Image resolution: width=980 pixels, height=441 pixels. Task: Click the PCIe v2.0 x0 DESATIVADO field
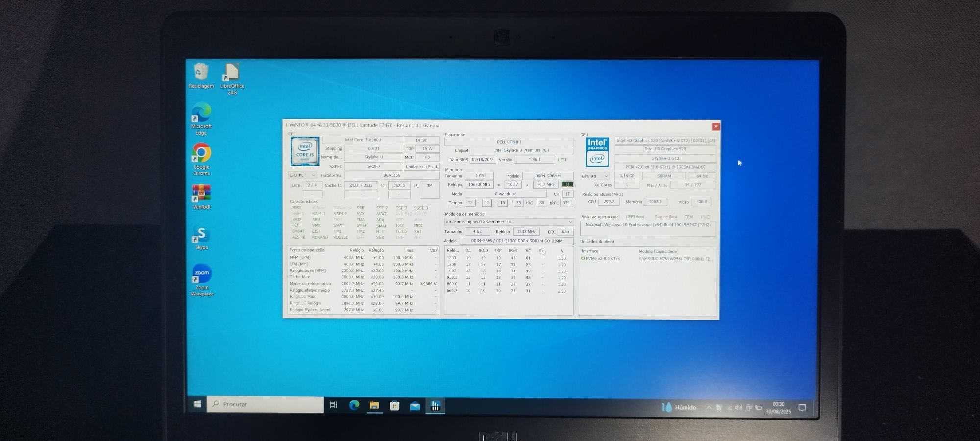click(x=665, y=167)
